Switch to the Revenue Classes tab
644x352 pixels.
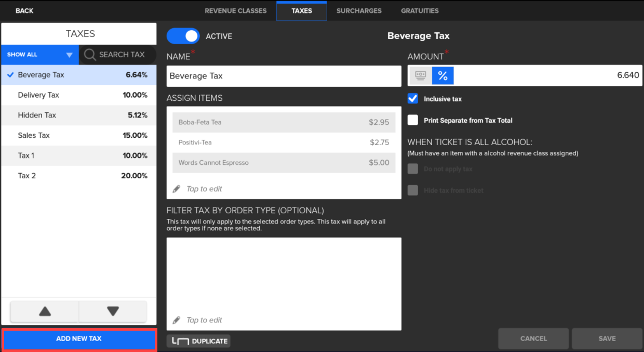point(235,10)
